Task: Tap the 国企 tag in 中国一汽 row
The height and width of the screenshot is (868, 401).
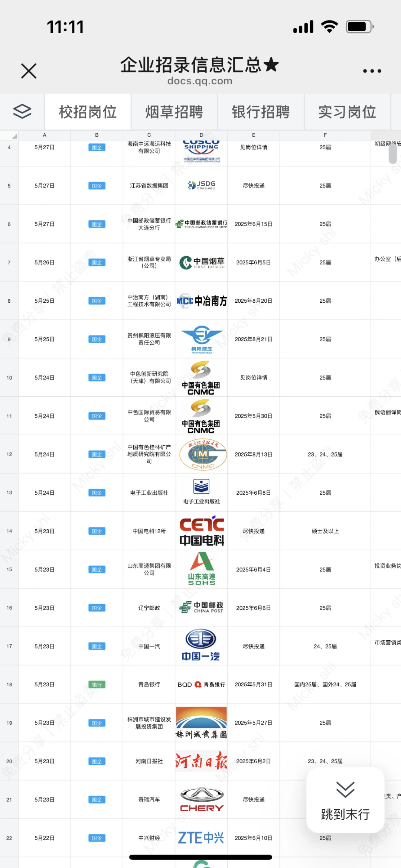Action: click(x=97, y=646)
